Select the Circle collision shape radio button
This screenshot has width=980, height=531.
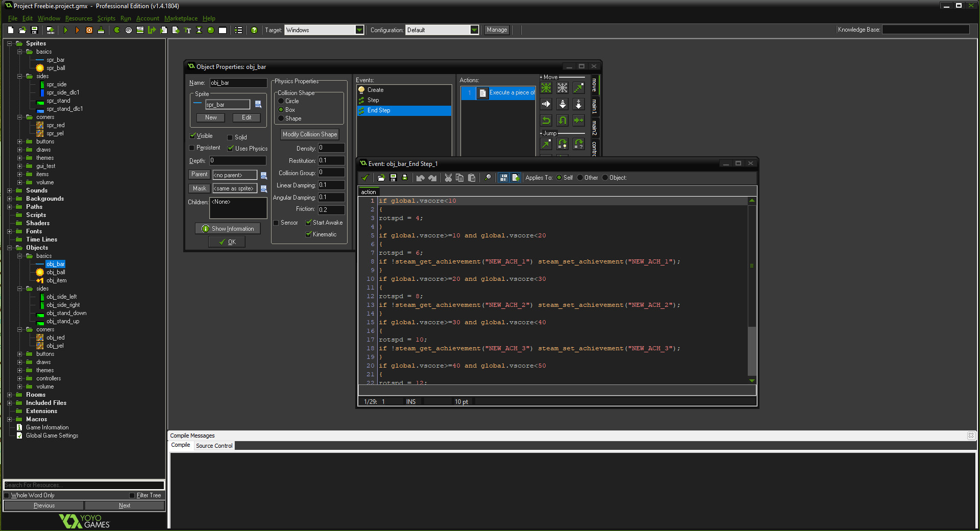tap(281, 101)
